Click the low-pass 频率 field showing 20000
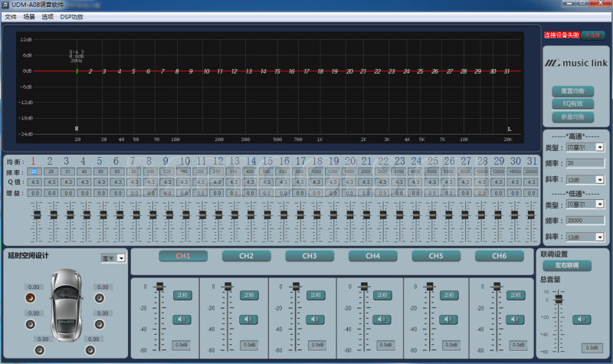Image resolution: width=613 pixels, height=364 pixels. pos(585,221)
